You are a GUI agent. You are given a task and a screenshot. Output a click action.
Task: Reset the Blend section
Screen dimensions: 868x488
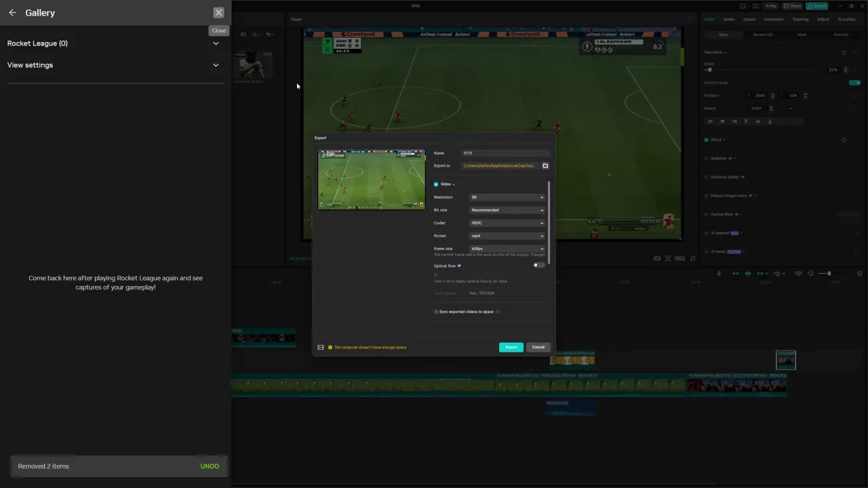pos(844,140)
